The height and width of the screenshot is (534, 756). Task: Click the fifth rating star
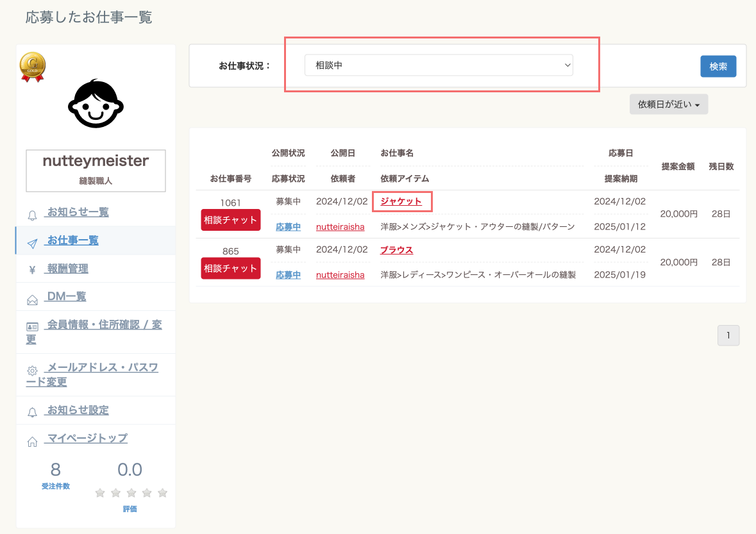tap(162, 492)
